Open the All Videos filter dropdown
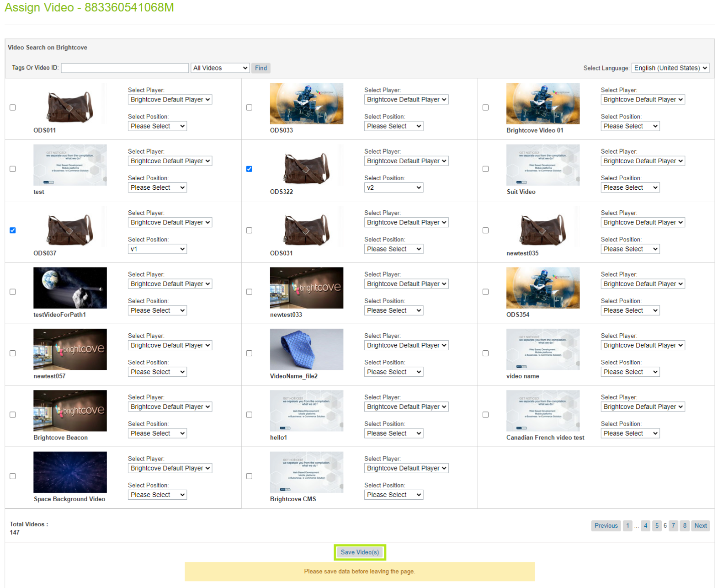The height and width of the screenshot is (588, 723). tap(220, 68)
